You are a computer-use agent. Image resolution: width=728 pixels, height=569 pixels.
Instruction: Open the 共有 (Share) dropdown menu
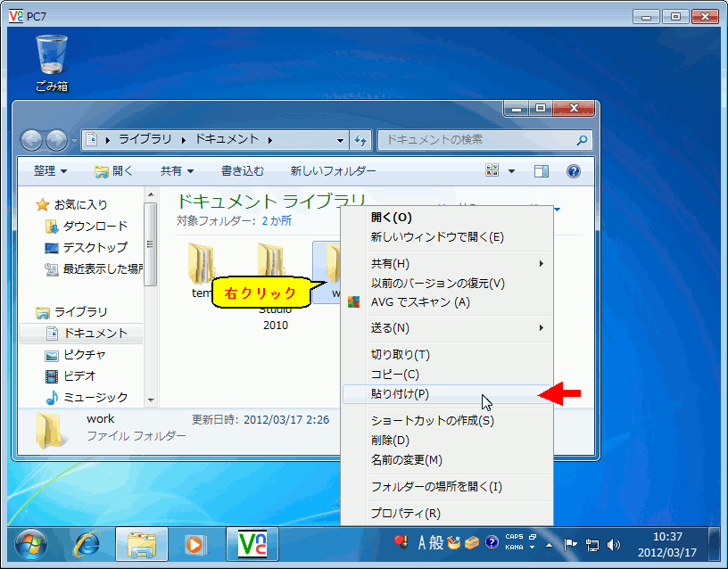[174, 171]
